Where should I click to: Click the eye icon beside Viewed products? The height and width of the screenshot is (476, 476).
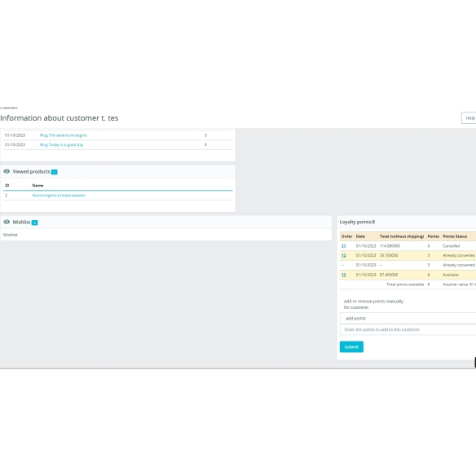coord(7,171)
